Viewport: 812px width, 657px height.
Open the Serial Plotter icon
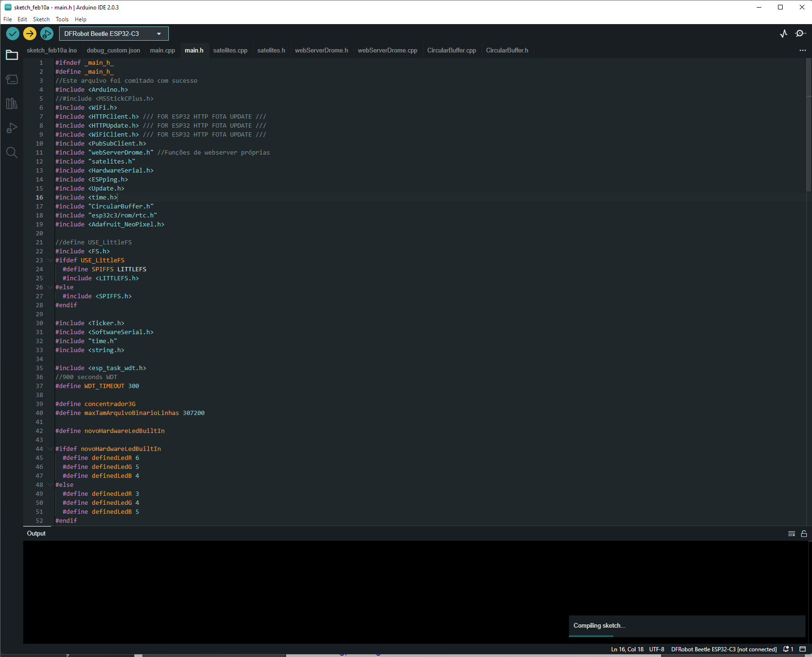pos(784,34)
